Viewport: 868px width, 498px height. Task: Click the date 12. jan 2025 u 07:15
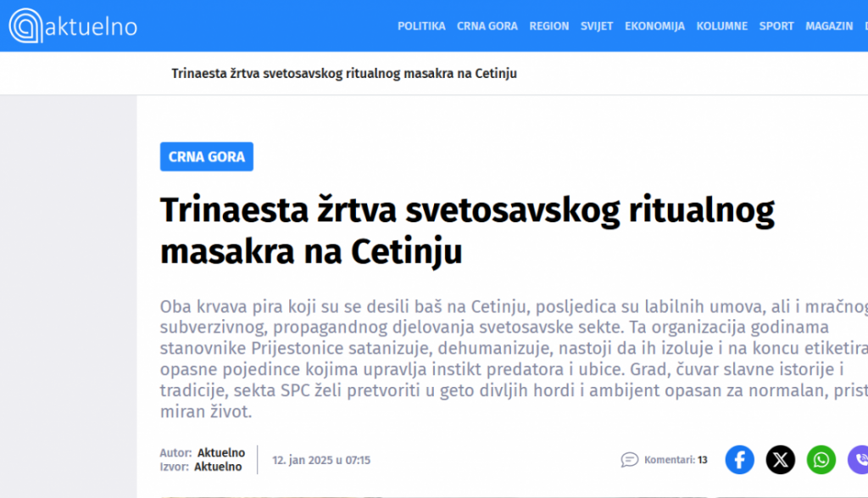321,461
